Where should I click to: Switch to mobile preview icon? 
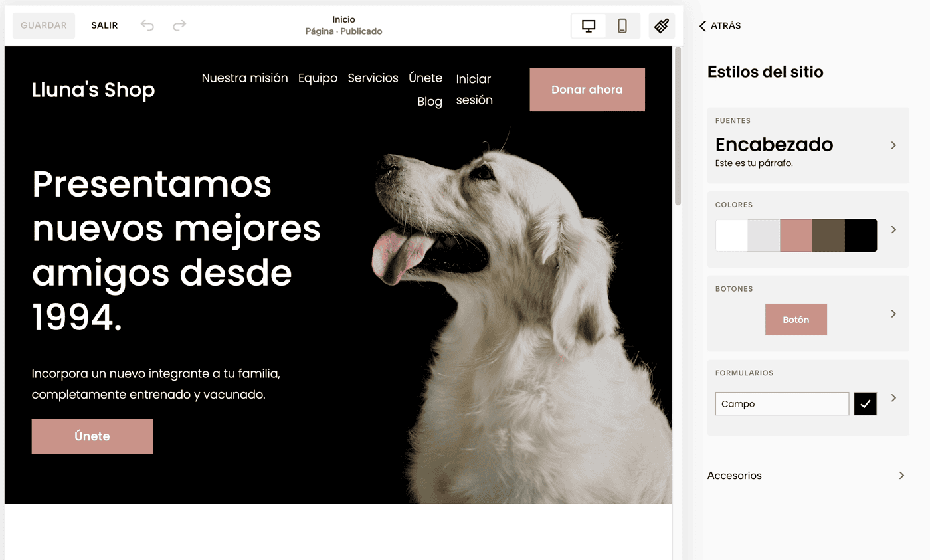(x=622, y=26)
